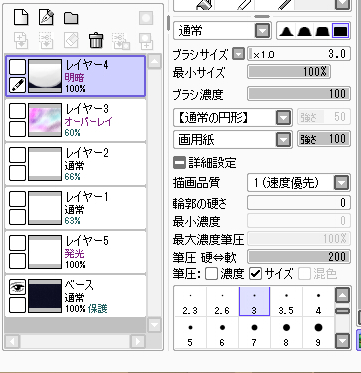Select the second rounded brush edge shape
361x373 pixels.
304,31
